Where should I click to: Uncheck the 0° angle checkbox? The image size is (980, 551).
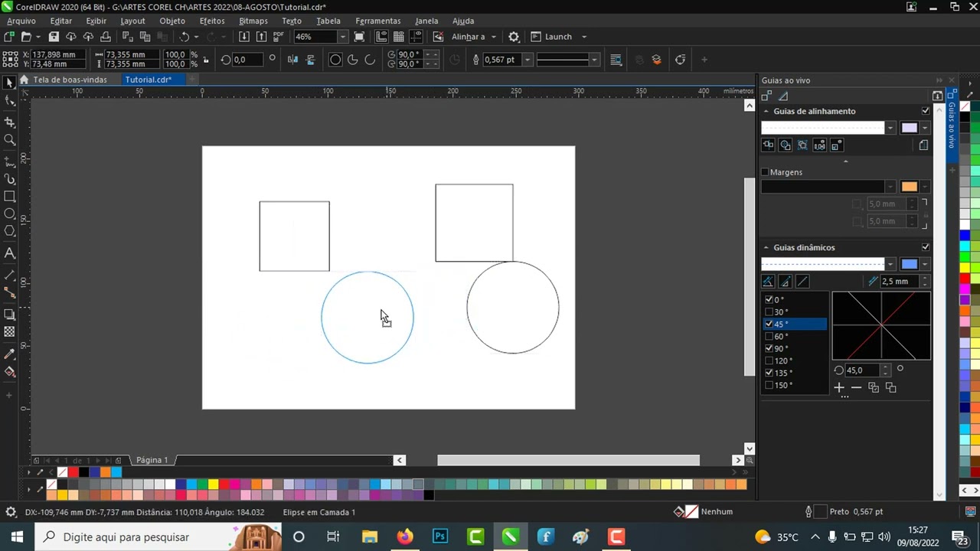click(769, 300)
